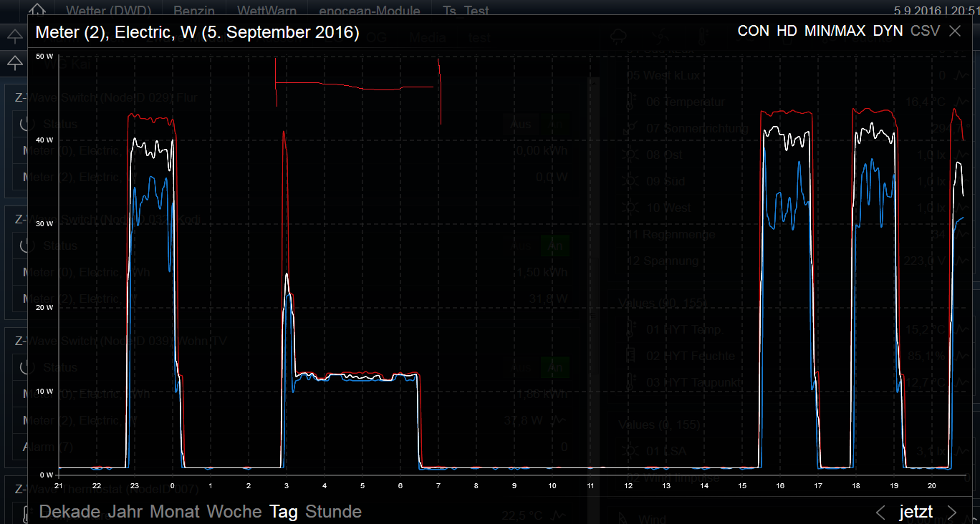
Task: Select the Woche time range
Action: pos(234,512)
